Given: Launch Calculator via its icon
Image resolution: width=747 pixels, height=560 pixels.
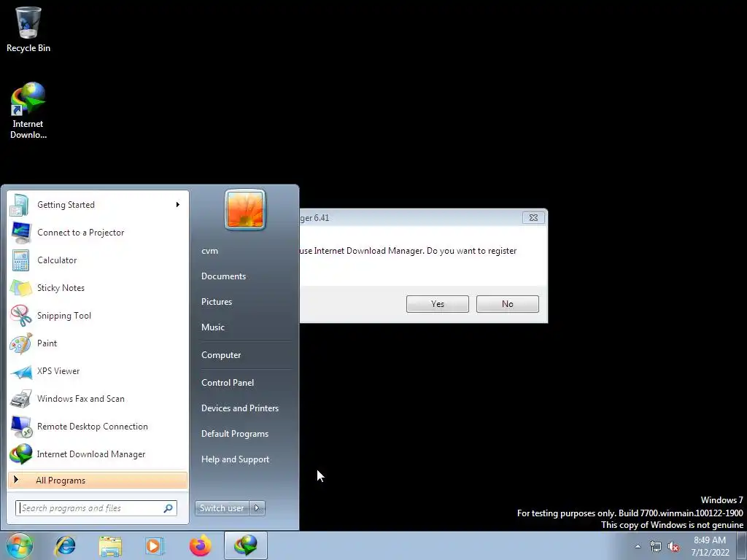Looking at the screenshot, I should 21,260.
